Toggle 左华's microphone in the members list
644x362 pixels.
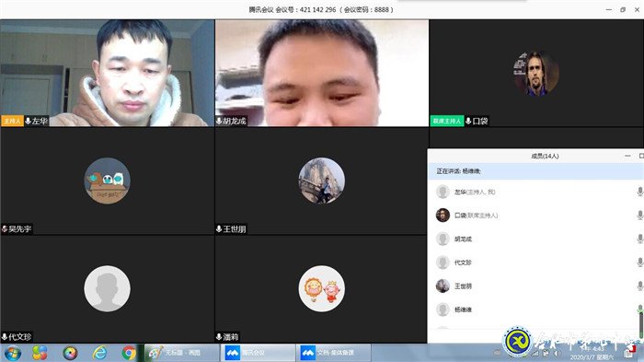[639, 192]
